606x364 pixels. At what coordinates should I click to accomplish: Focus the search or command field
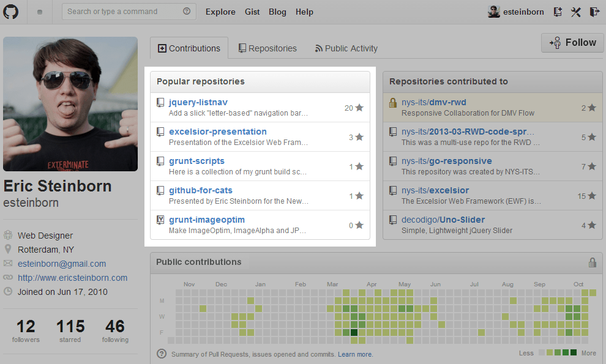coord(122,12)
